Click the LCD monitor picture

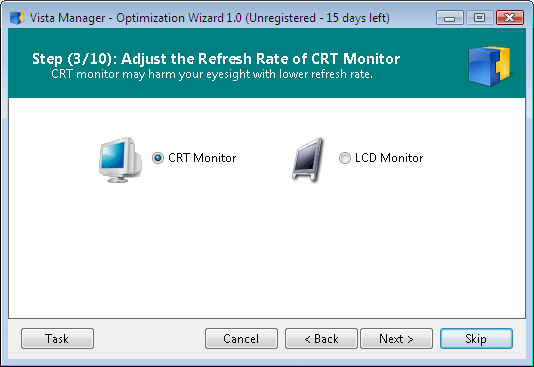[308, 159]
